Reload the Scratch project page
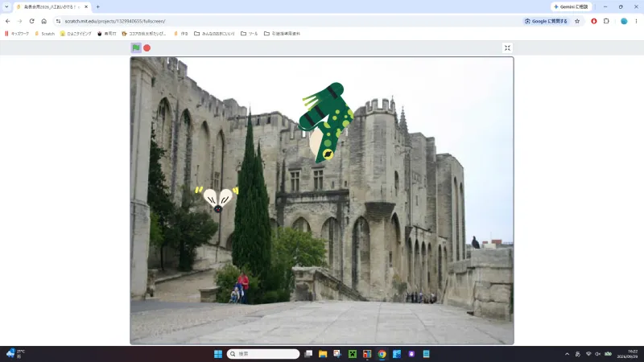 click(31, 21)
